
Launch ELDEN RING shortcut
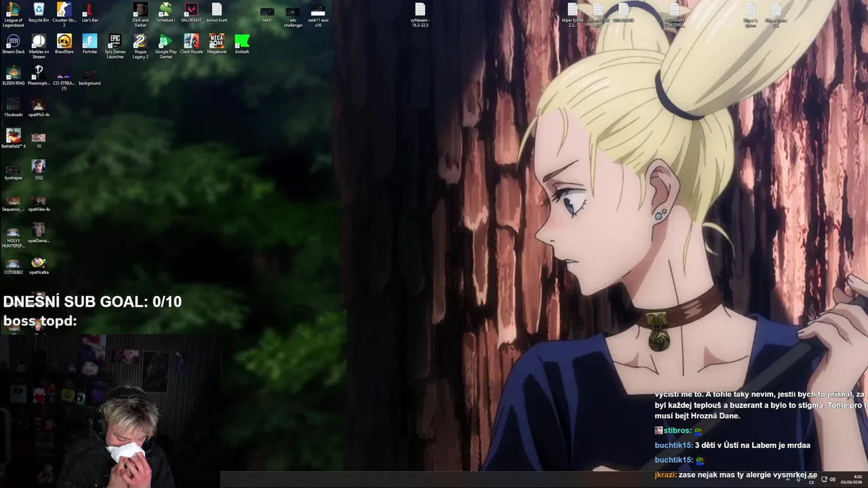(x=13, y=76)
